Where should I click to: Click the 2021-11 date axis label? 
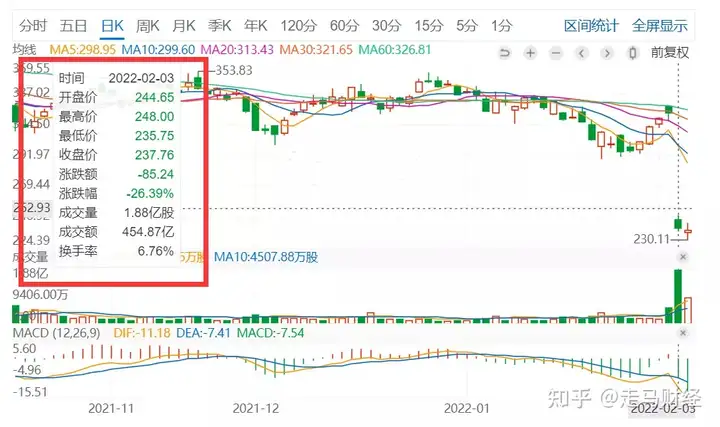111,409
